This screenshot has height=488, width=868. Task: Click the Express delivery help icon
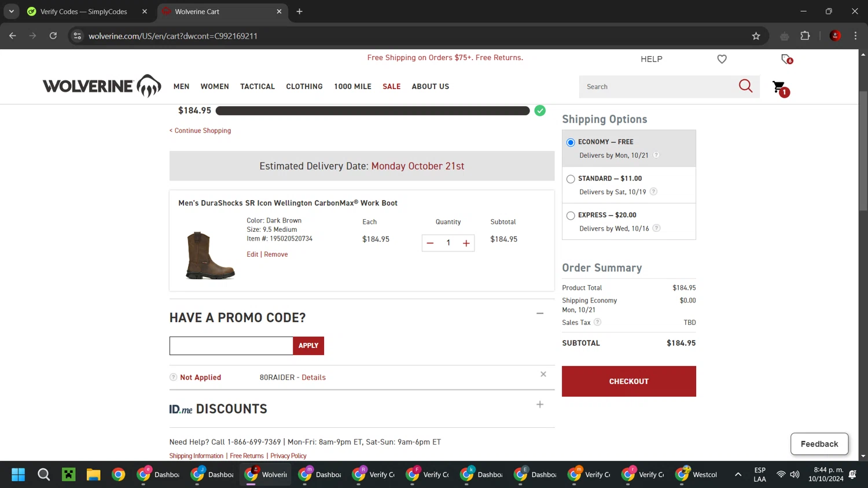pyautogui.click(x=656, y=228)
